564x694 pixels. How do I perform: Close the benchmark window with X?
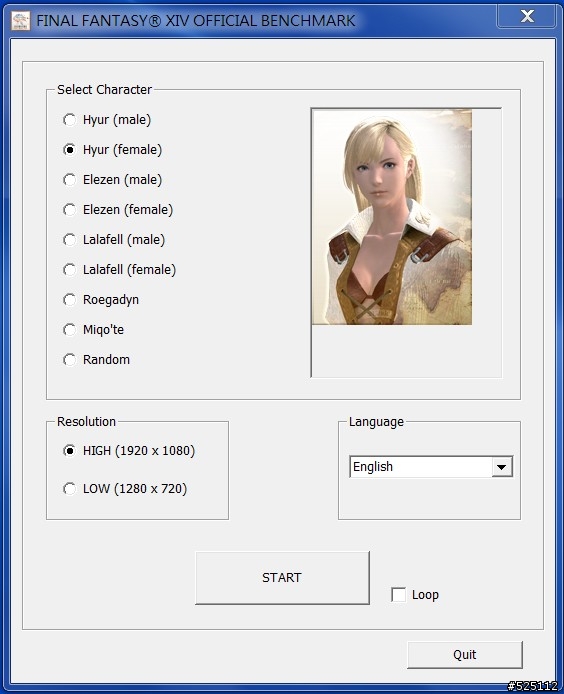[527, 17]
